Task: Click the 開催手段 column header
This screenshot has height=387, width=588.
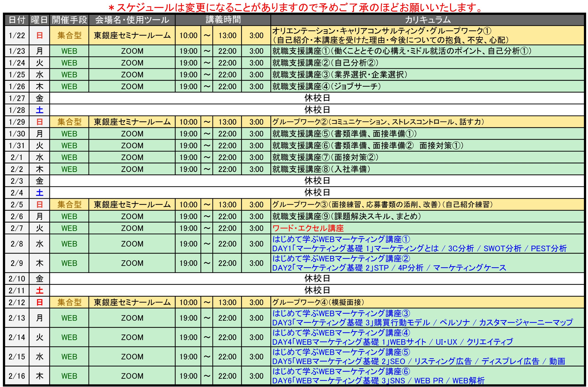Action: coord(69,20)
